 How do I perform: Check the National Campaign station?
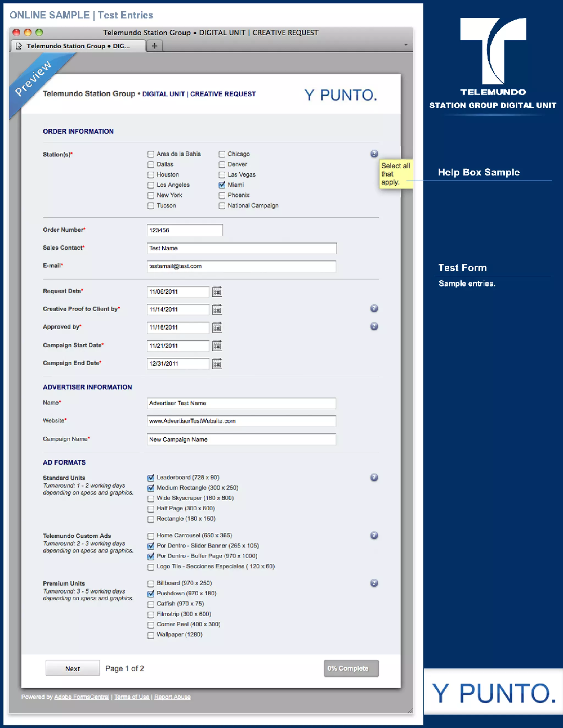pyautogui.click(x=222, y=206)
